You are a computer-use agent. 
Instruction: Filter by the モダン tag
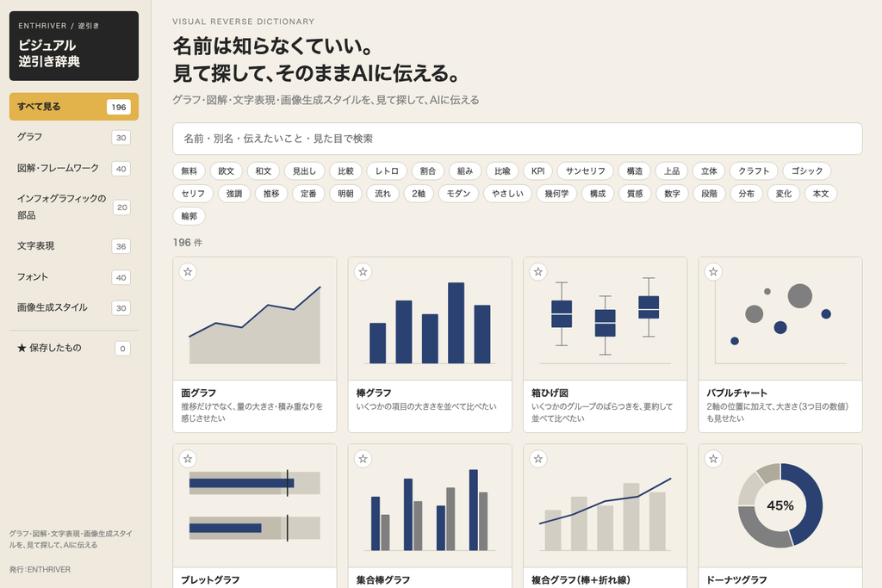click(458, 194)
